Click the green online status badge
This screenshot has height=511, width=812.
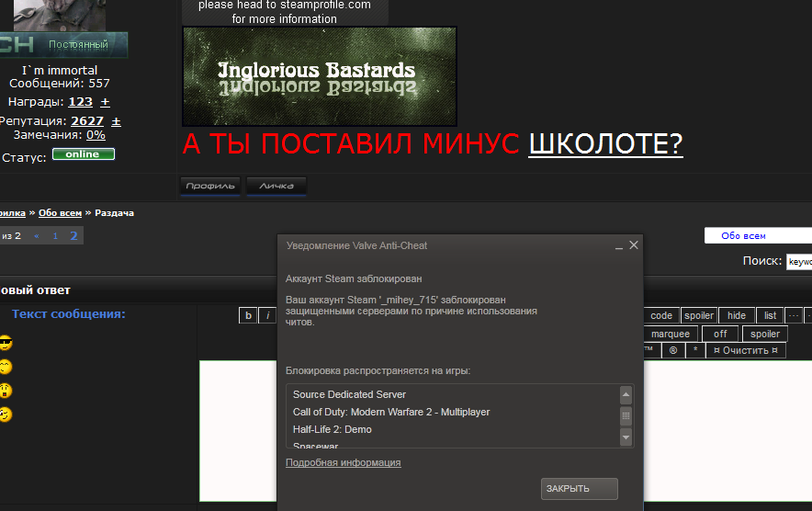point(84,153)
